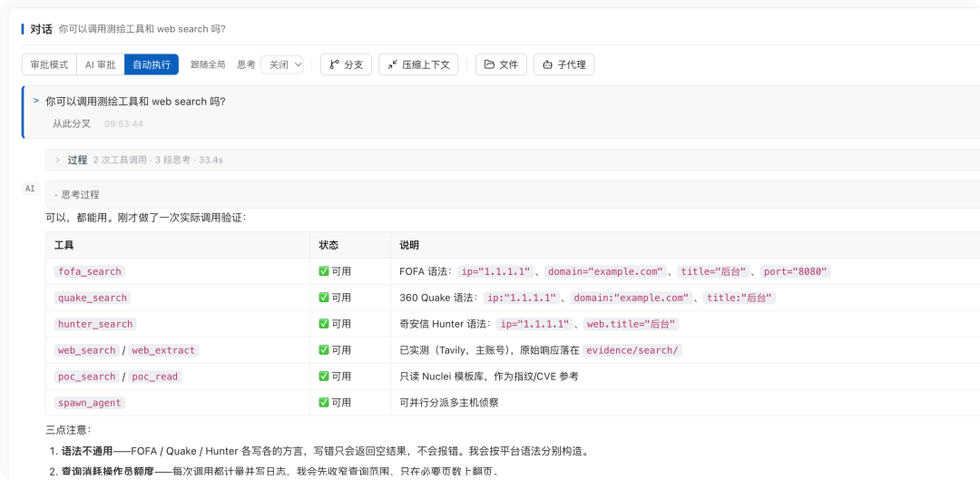Viewport: 980px width, 480px height.
Task: Click the poc_read code tag
Action: (x=155, y=377)
